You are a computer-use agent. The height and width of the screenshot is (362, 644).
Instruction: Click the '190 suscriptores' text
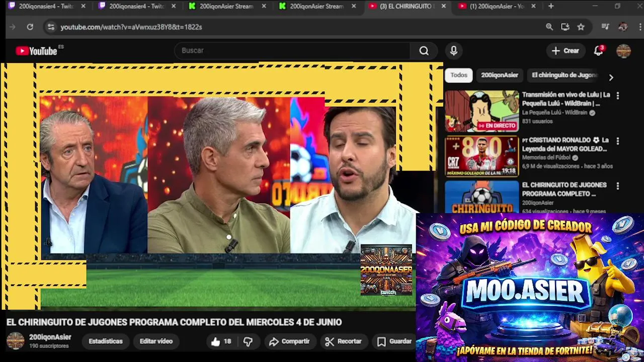(x=49, y=346)
